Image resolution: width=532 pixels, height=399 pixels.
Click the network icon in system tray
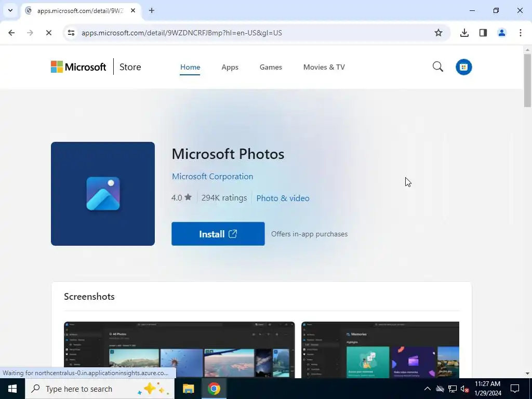coord(452,389)
